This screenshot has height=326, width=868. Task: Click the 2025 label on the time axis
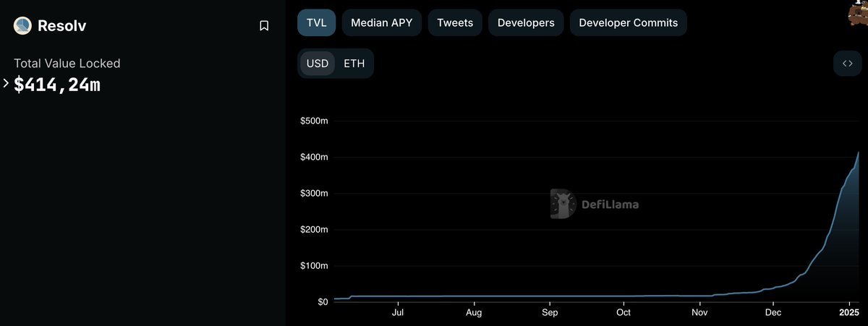pyautogui.click(x=848, y=313)
